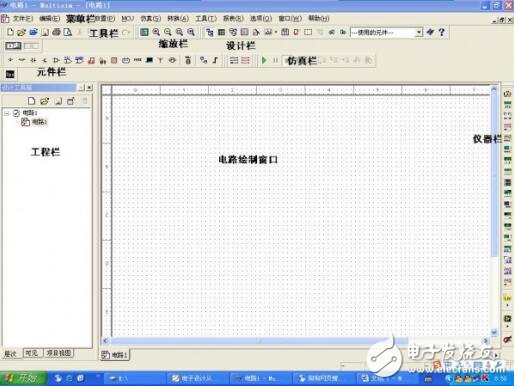Click the horizontal scrollbar left arrow
This screenshot has width=514, height=386.
[106, 340]
